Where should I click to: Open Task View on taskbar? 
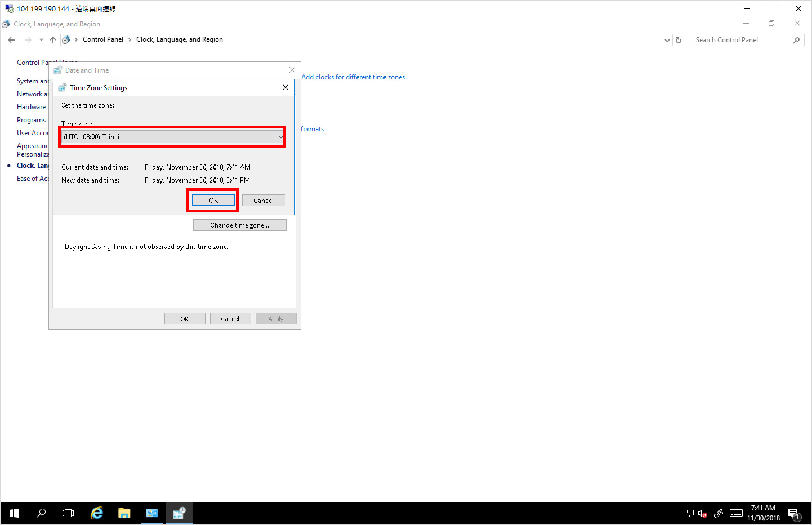click(x=68, y=513)
